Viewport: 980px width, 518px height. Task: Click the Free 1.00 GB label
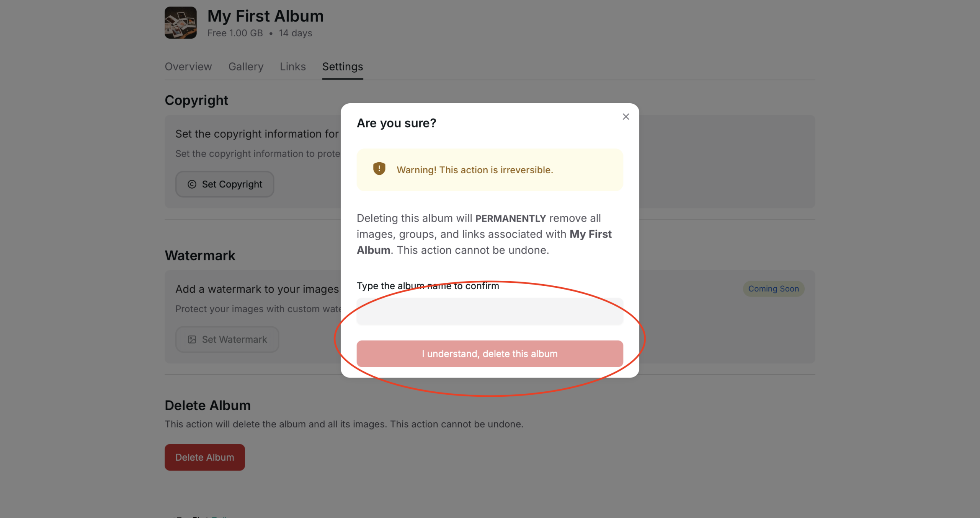click(235, 33)
